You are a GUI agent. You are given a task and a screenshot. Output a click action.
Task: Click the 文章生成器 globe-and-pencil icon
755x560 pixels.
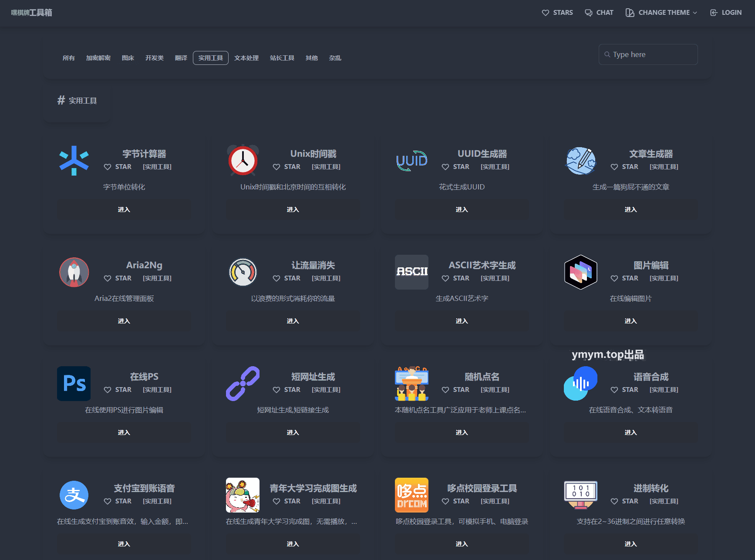point(581,161)
